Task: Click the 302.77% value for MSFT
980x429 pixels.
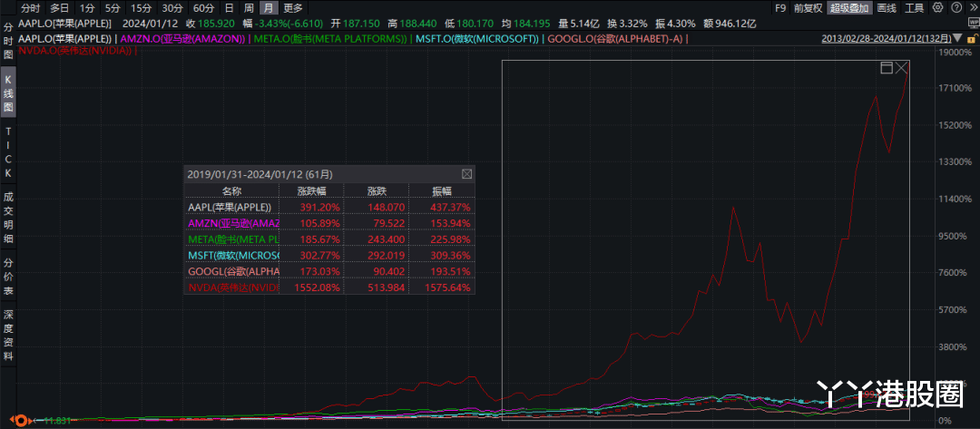Action: pos(322,256)
